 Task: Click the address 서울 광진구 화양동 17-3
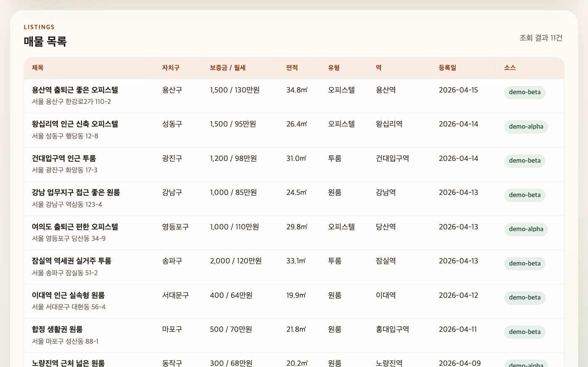pos(65,170)
